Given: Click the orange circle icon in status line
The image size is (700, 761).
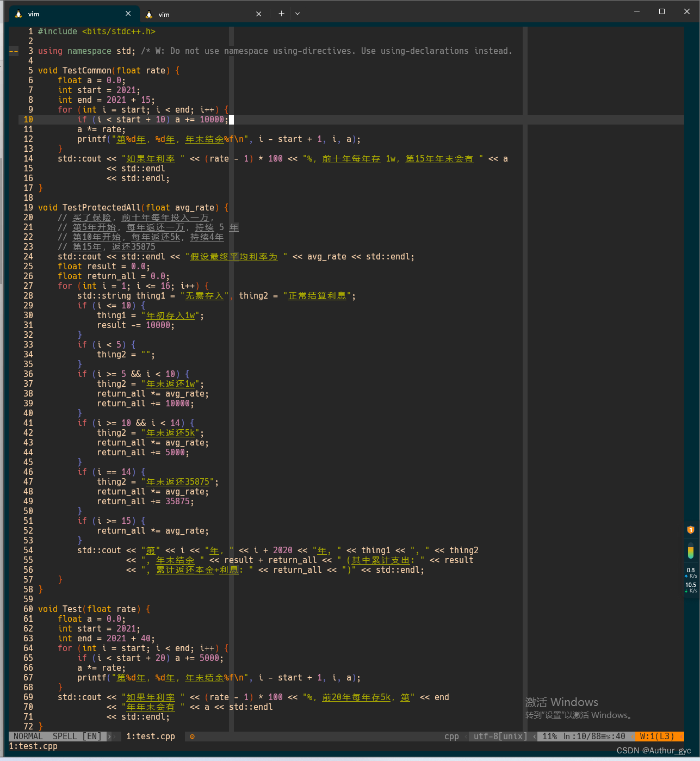Looking at the screenshot, I should (x=192, y=737).
